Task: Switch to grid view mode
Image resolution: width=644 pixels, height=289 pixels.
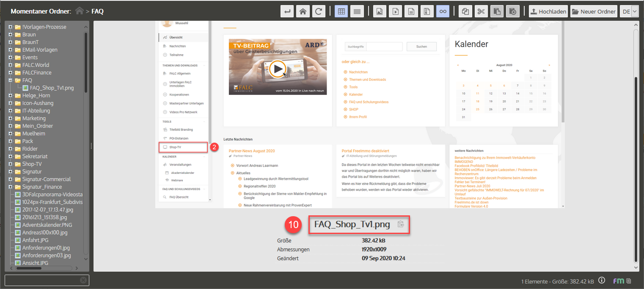Action: tap(341, 11)
